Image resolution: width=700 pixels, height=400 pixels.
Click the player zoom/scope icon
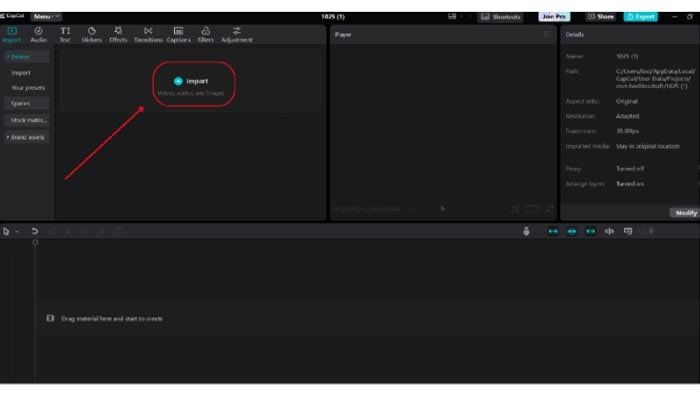tap(515, 209)
